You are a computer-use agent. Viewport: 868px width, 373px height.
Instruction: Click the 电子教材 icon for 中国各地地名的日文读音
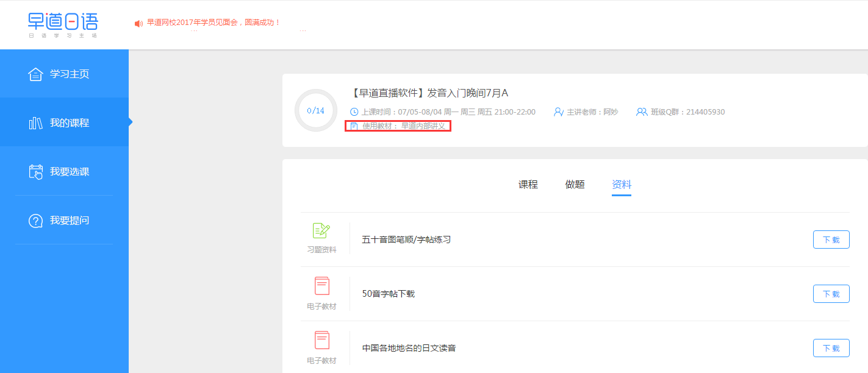click(321, 341)
